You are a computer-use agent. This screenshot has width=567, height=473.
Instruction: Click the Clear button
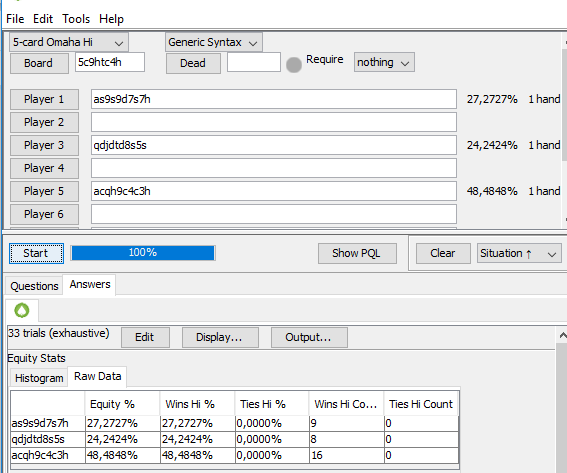coord(443,253)
